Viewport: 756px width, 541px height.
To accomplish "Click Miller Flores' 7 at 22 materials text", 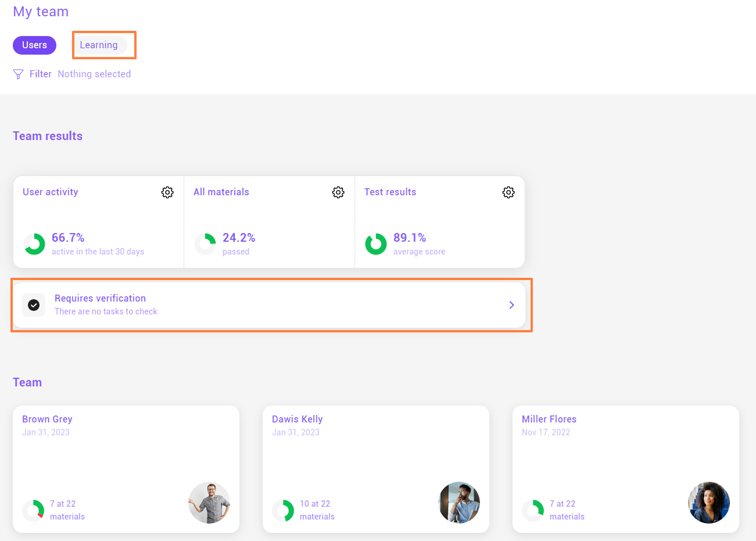I will pyautogui.click(x=567, y=510).
